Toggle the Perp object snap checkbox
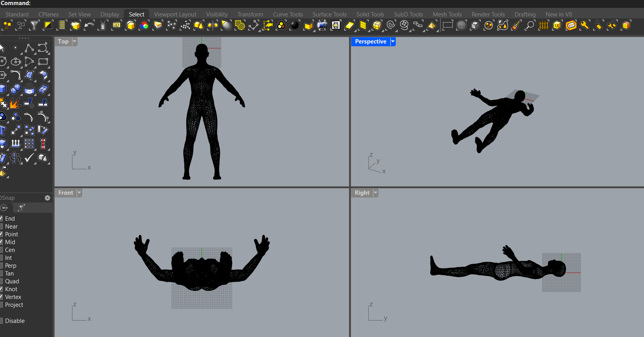This screenshot has width=644, height=337. [1, 265]
